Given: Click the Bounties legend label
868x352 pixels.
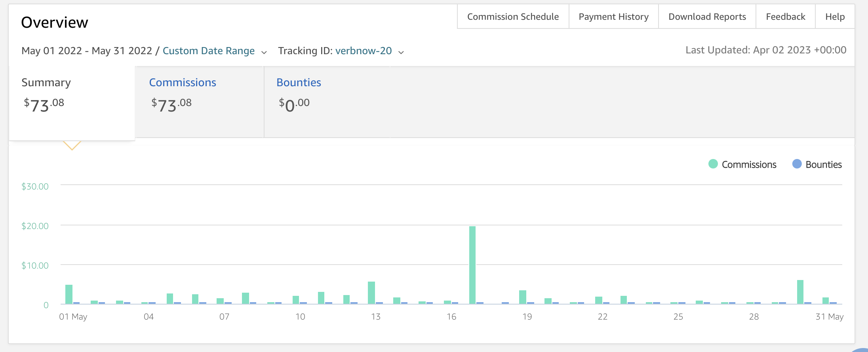Looking at the screenshot, I should coord(824,165).
